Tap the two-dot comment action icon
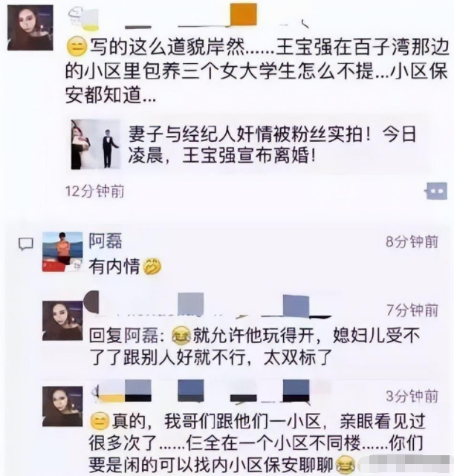This screenshot has height=476, width=454. tap(436, 191)
